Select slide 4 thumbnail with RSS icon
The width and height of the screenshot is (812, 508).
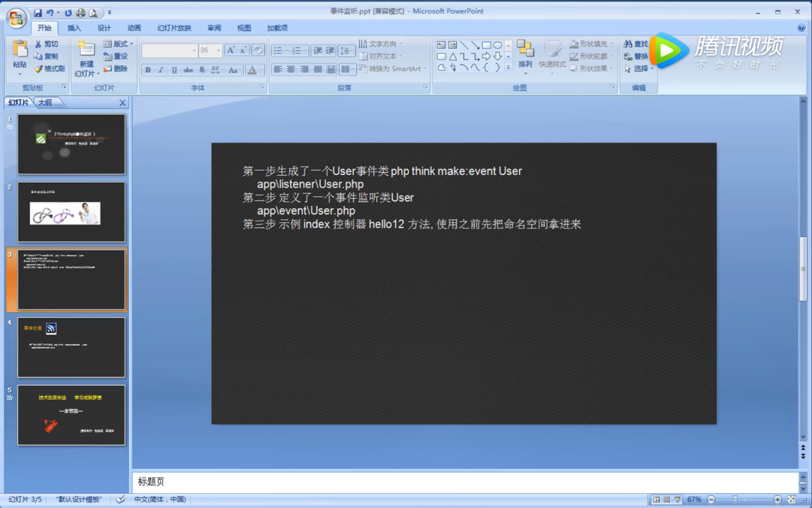(72, 347)
